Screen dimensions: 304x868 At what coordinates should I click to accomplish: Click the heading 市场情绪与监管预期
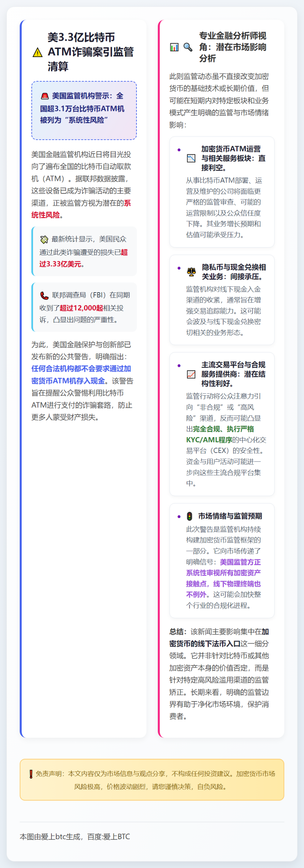pyautogui.click(x=230, y=516)
